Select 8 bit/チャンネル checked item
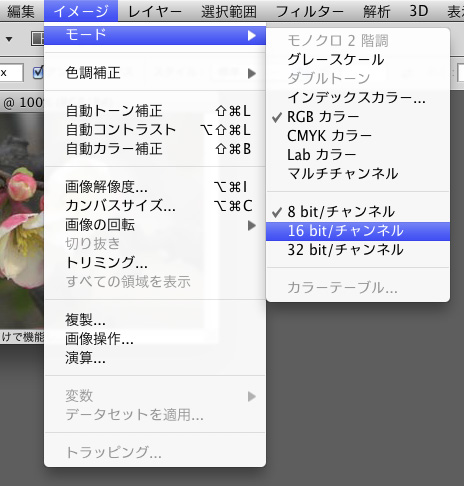 pos(358,212)
